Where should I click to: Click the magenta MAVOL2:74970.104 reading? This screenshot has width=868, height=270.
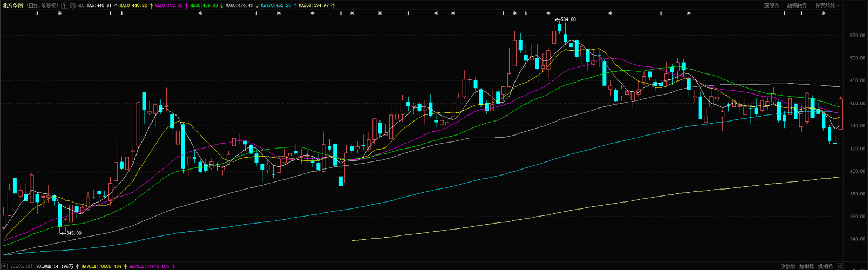(149, 266)
